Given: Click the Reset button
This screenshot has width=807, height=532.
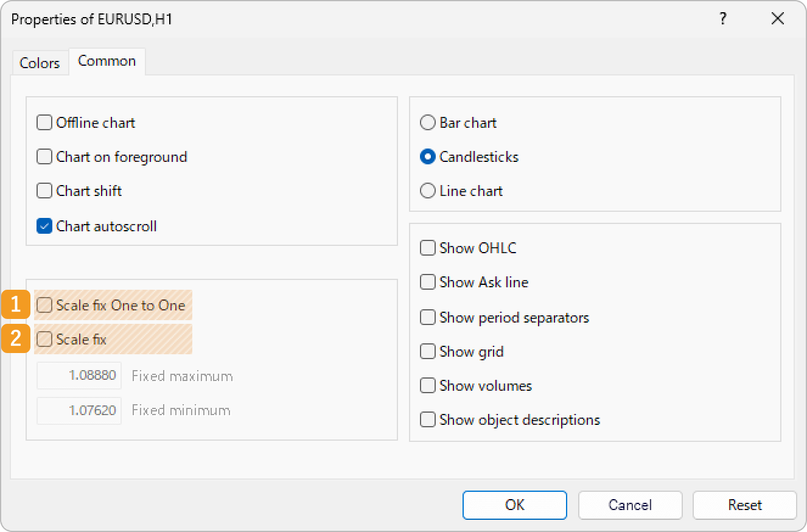Looking at the screenshot, I should [x=744, y=505].
